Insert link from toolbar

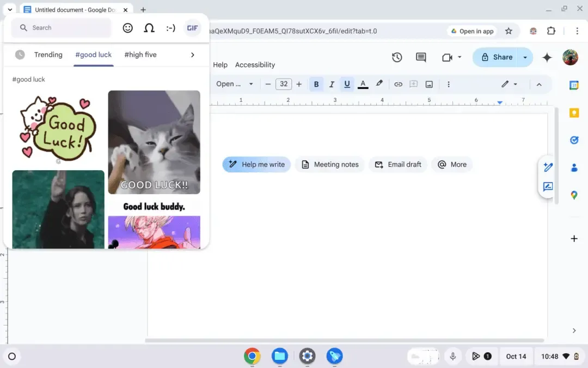pos(398,84)
